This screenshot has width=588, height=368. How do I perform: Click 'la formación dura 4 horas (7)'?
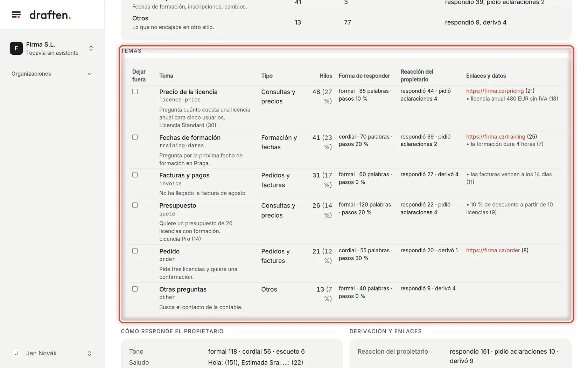point(505,144)
